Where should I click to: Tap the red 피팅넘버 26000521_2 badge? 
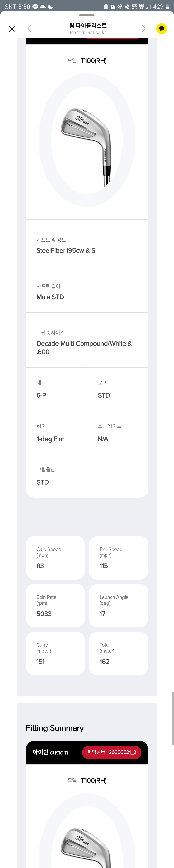[111, 752]
